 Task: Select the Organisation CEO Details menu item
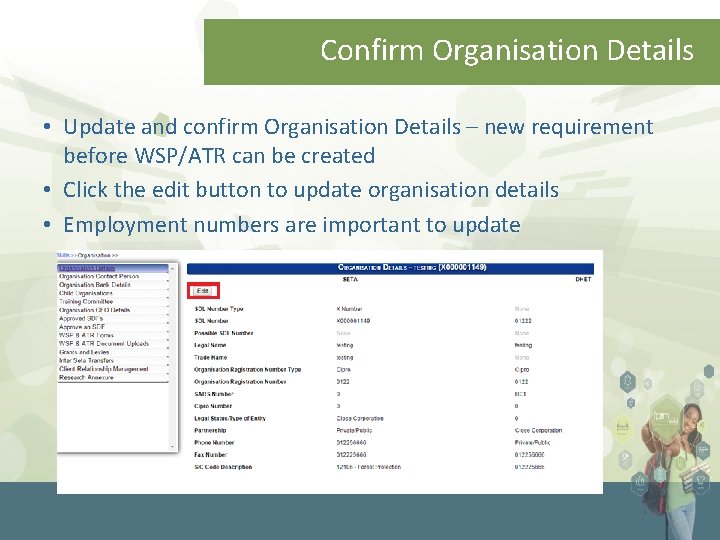[95, 310]
